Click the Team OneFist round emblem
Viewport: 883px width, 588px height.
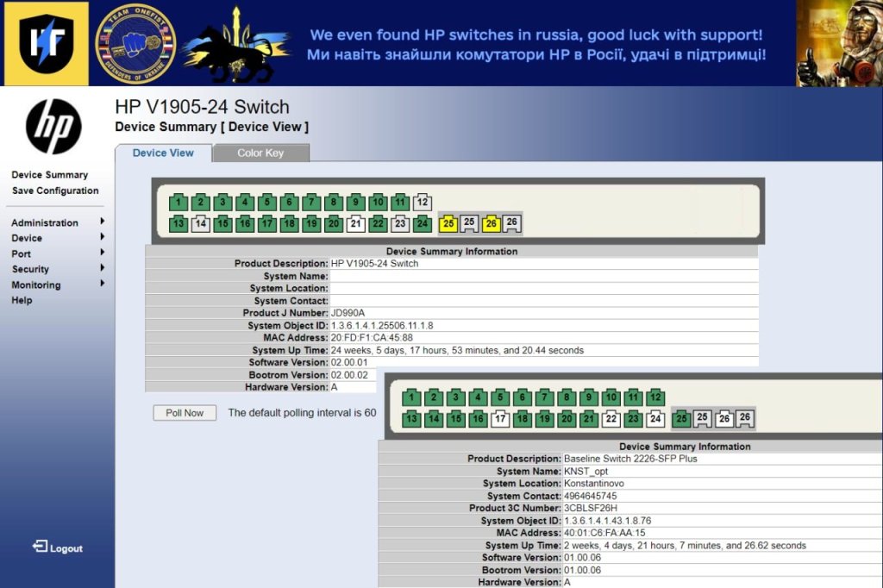(x=135, y=43)
